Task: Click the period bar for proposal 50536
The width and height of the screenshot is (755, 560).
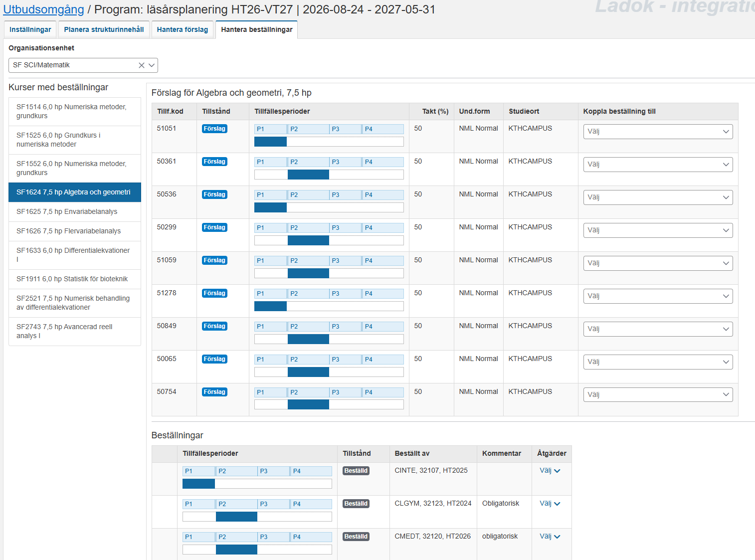Action: [329, 207]
